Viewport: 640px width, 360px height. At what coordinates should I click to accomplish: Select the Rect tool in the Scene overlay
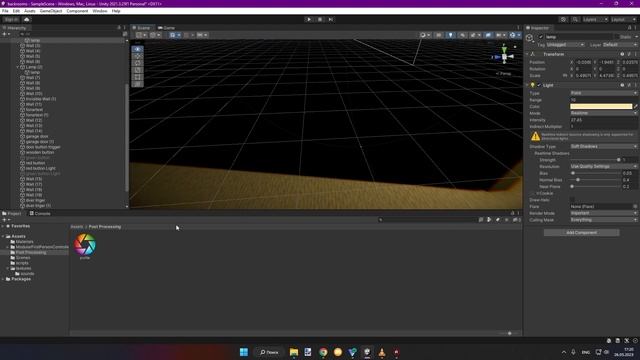(x=138, y=77)
